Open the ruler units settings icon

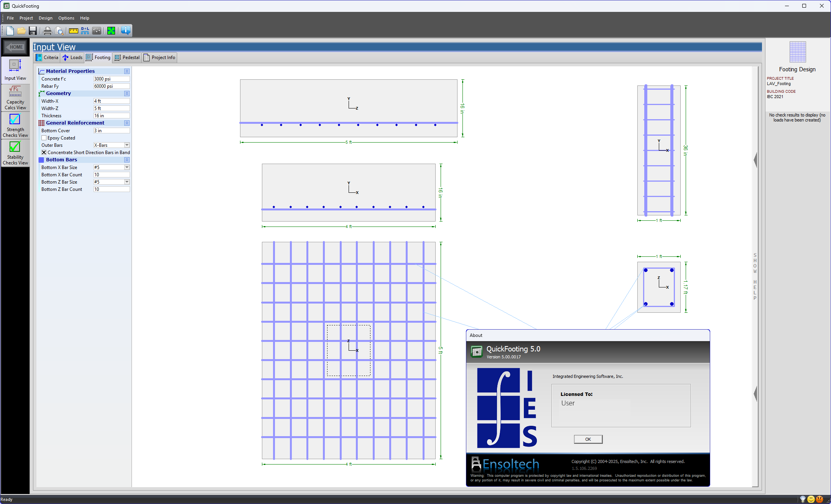73,31
